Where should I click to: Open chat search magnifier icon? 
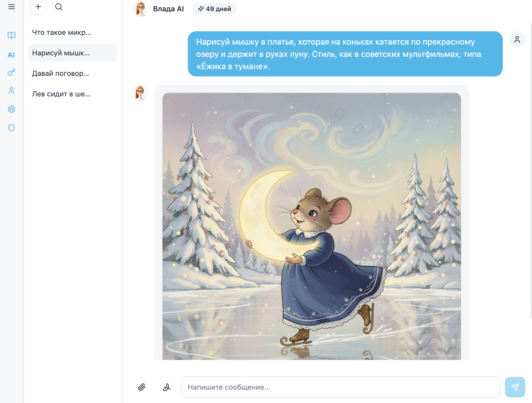point(59,7)
